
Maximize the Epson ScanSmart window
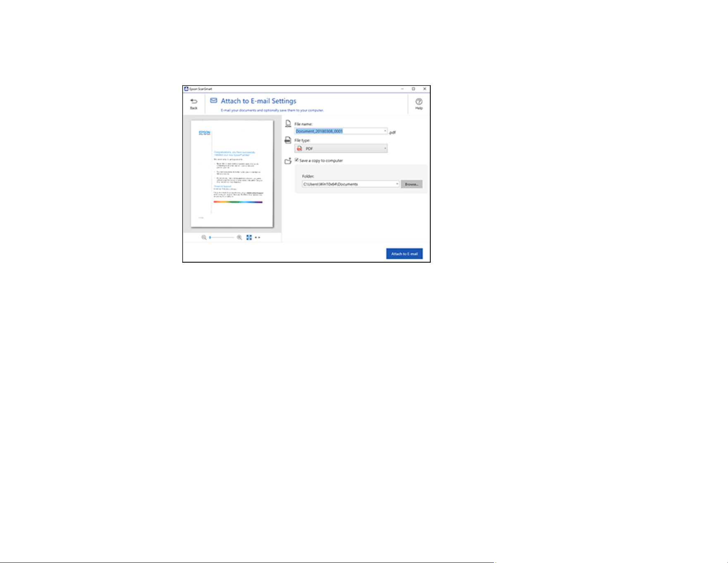(413, 89)
